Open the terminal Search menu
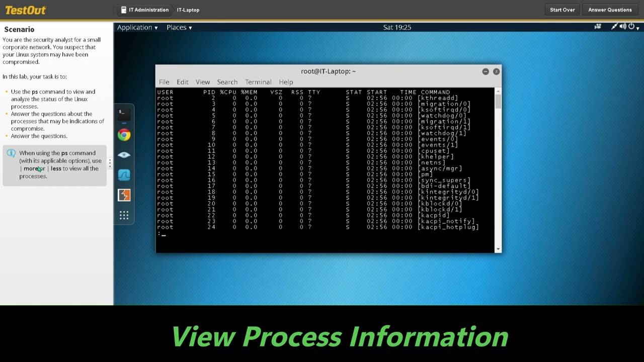This screenshot has width=644, height=362. click(227, 82)
